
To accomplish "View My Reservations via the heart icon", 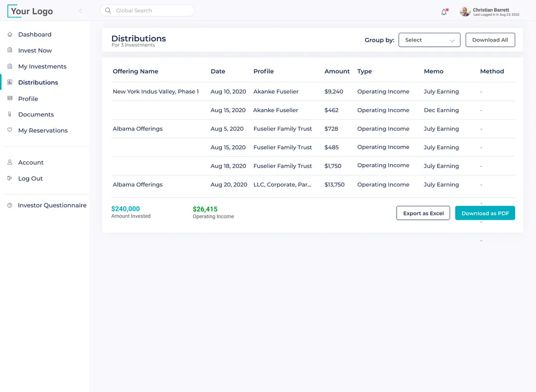I will pos(9,130).
